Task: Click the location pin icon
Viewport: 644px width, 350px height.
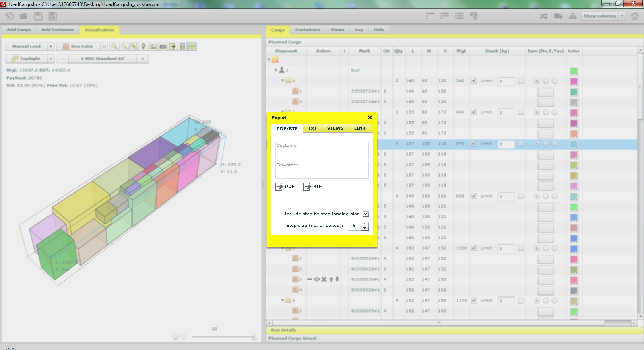Action: 144,47
